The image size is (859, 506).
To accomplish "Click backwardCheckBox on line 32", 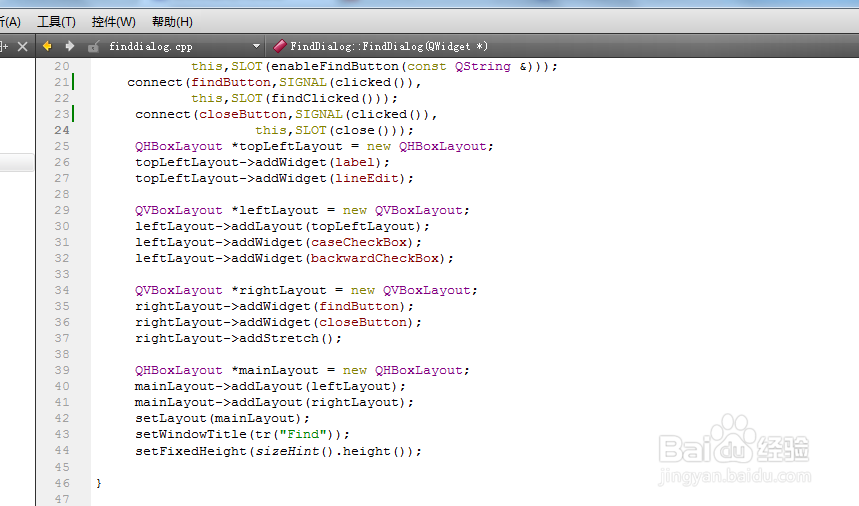I will coord(375,258).
